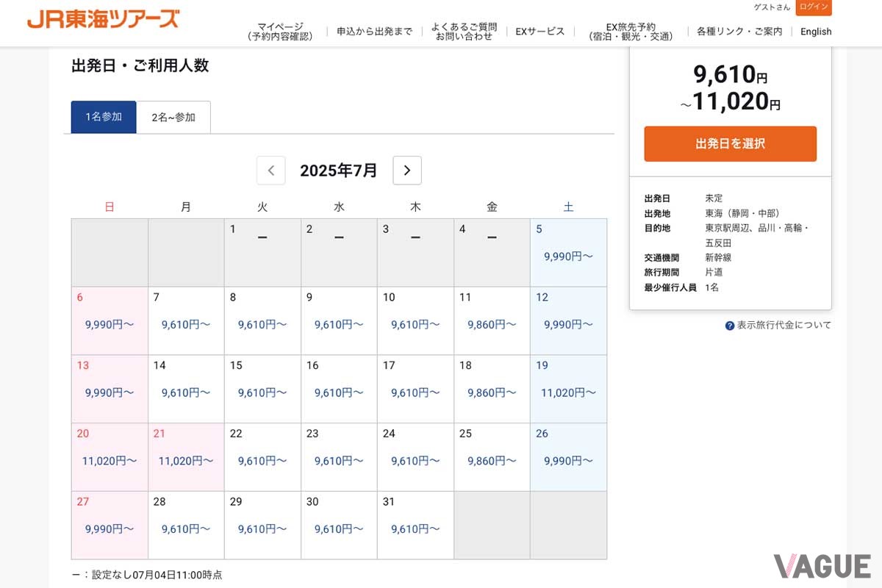Screen dimensions: 882x588
Task: Open 表示旅行代金について link
Action: [x=784, y=326]
